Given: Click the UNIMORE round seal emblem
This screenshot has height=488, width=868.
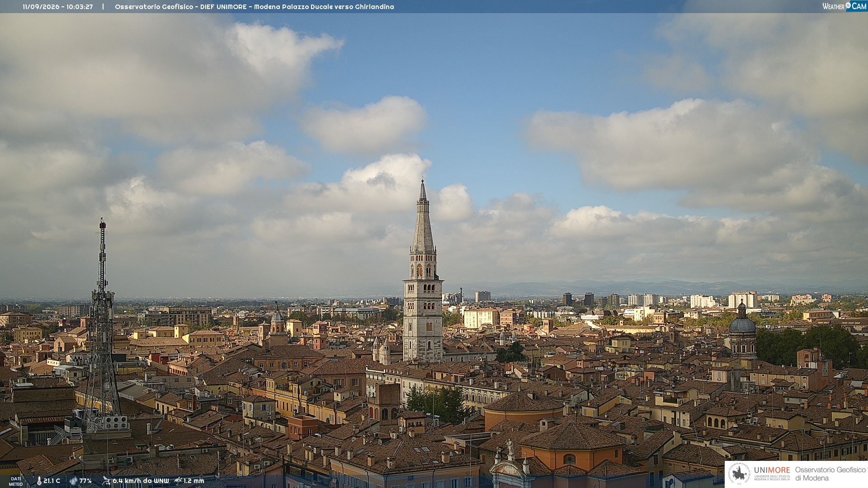Looking at the screenshot, I should [739, 474].
